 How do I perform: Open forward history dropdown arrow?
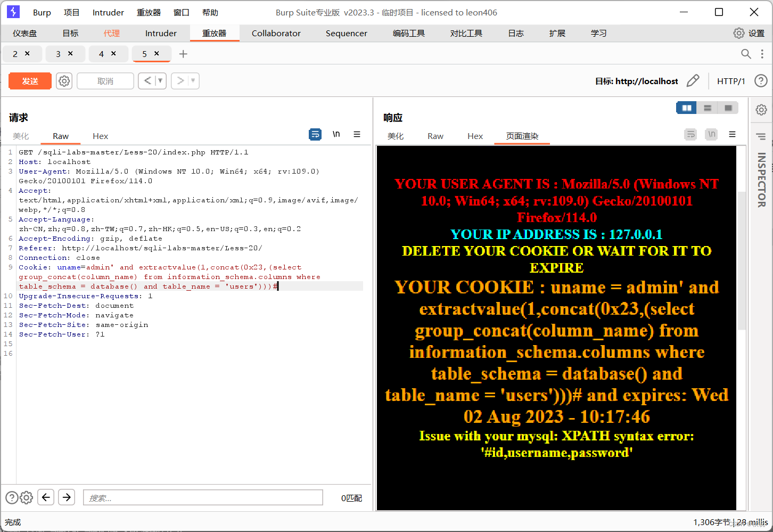193,81
